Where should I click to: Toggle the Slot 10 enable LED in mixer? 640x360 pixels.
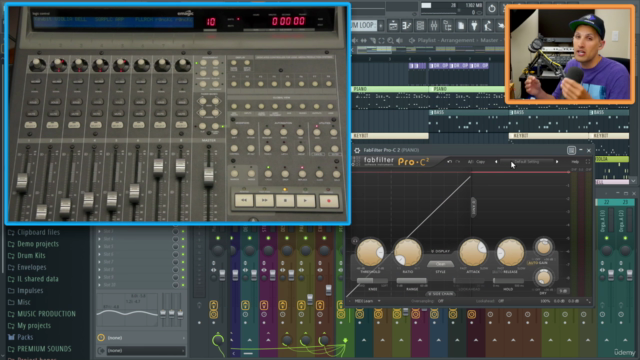click(183, 285)
